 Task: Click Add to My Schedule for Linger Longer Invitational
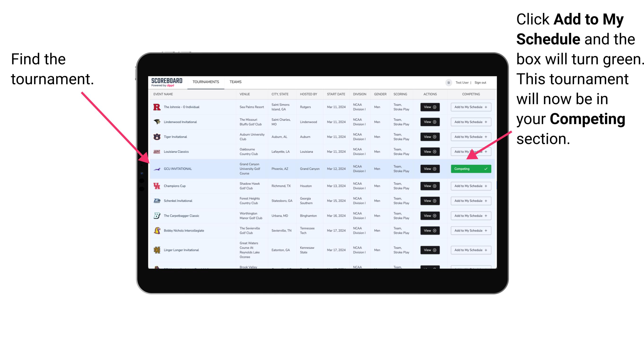(x=470, y=250)
